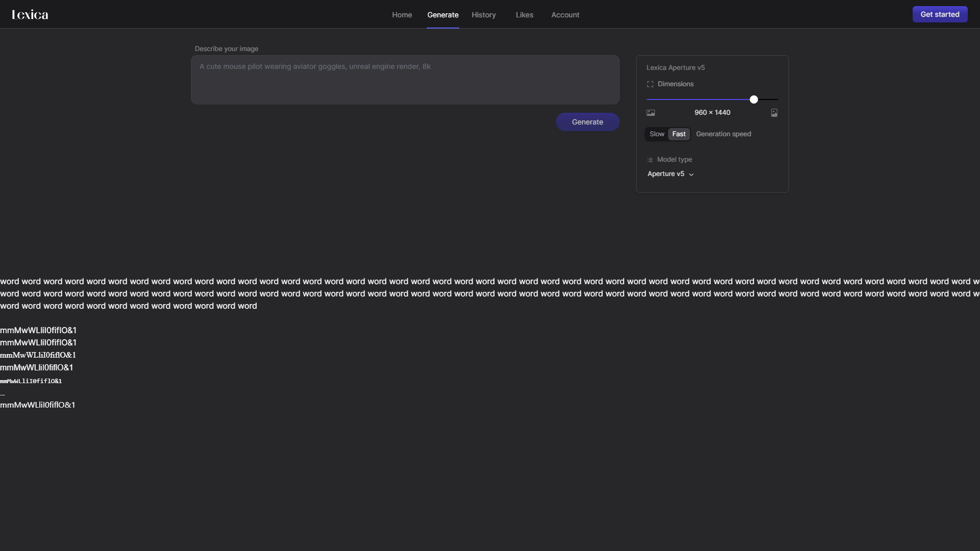Adjust the image dimensions slider

click(754, 99)
